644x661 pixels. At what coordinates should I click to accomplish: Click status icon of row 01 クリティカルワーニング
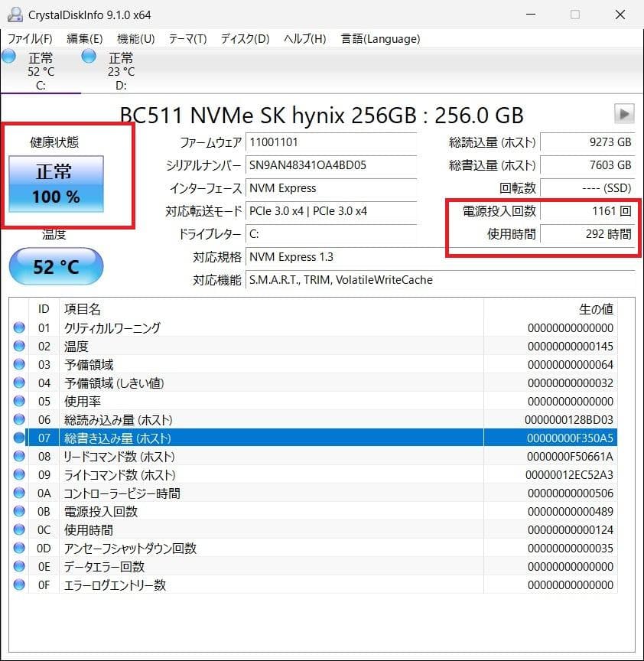(19, 327)
